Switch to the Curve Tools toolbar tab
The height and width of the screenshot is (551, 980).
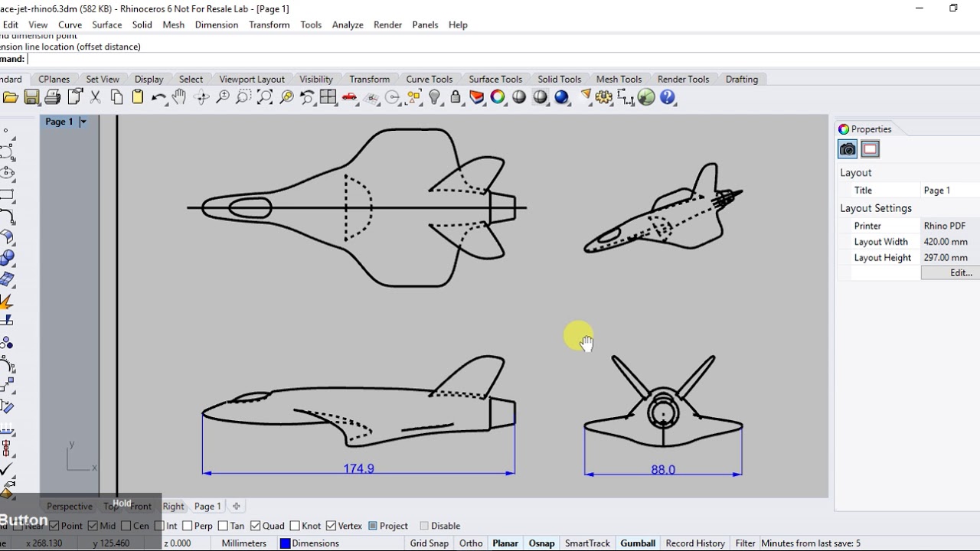coord(429,79)
